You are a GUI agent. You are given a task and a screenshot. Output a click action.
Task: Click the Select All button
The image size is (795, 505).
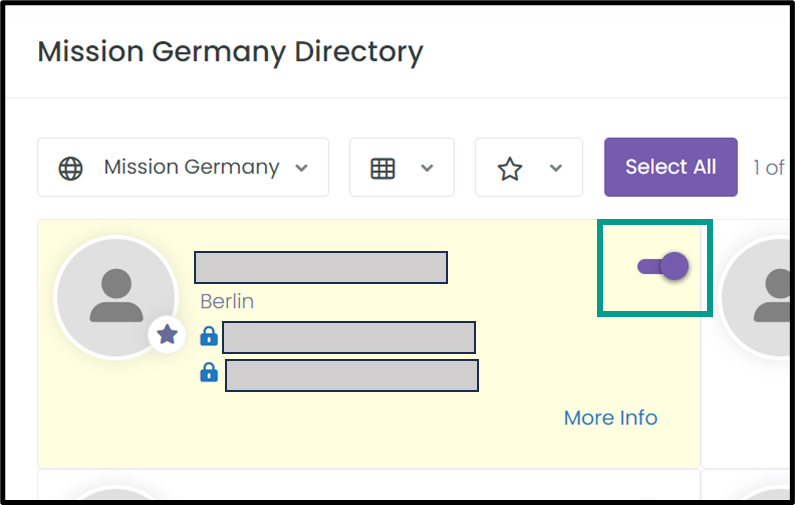[671, 167]
